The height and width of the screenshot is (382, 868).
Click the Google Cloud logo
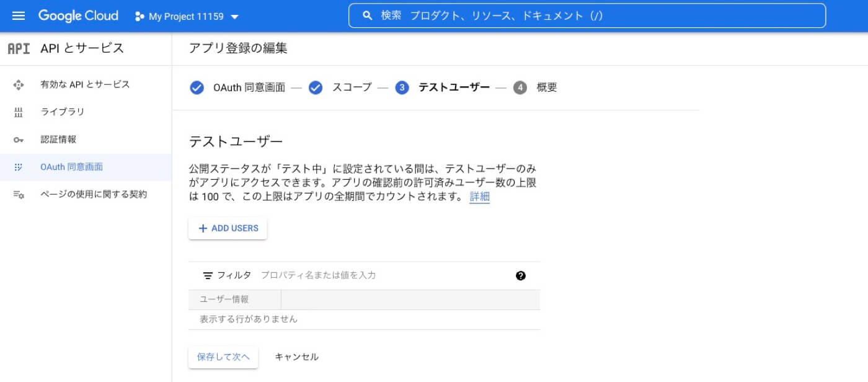(77, 16)
